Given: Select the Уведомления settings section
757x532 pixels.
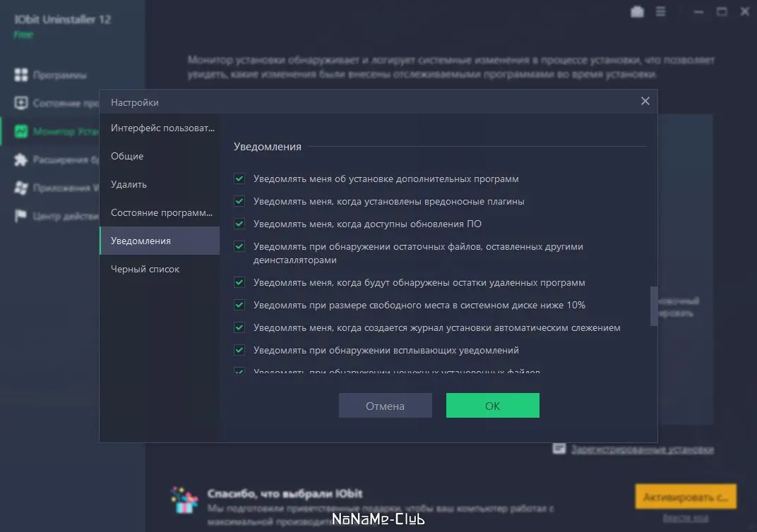Looking at the screenshot, I should click(x=160, y=241).
